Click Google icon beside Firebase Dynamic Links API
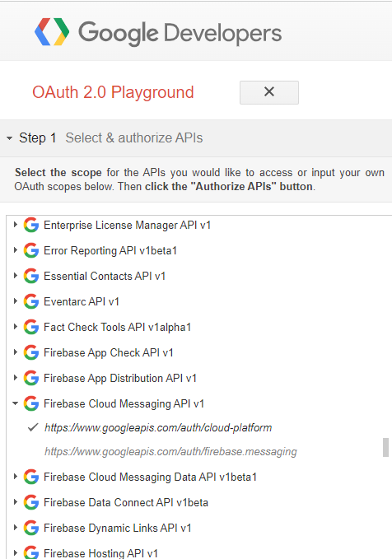 31,528
